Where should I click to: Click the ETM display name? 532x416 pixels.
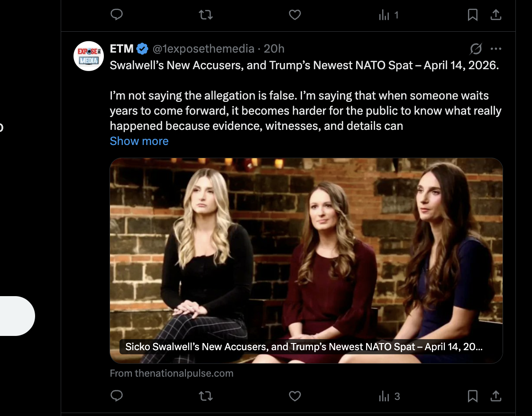pos(122,49)
